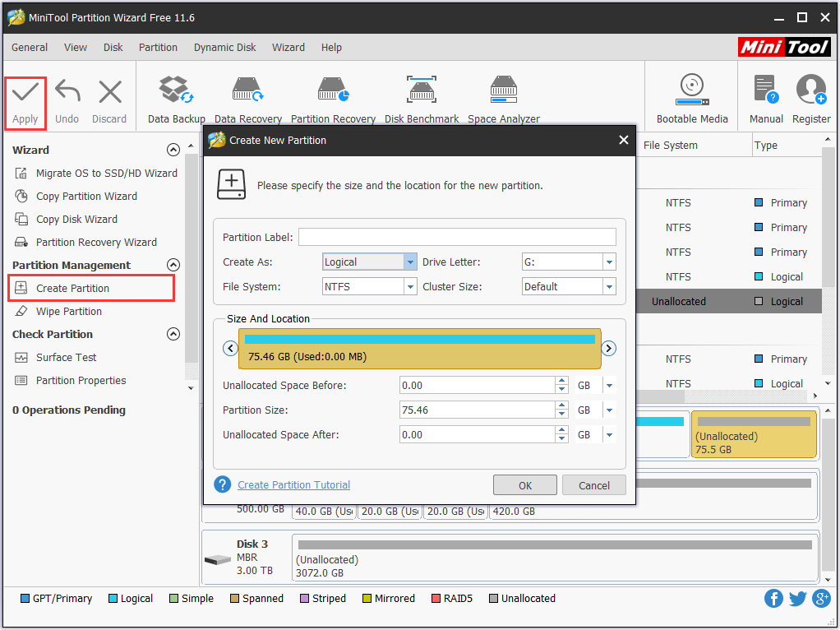840x630 pixels.
Task: Open the Manual help icon
Action: (x=766, y=100)
